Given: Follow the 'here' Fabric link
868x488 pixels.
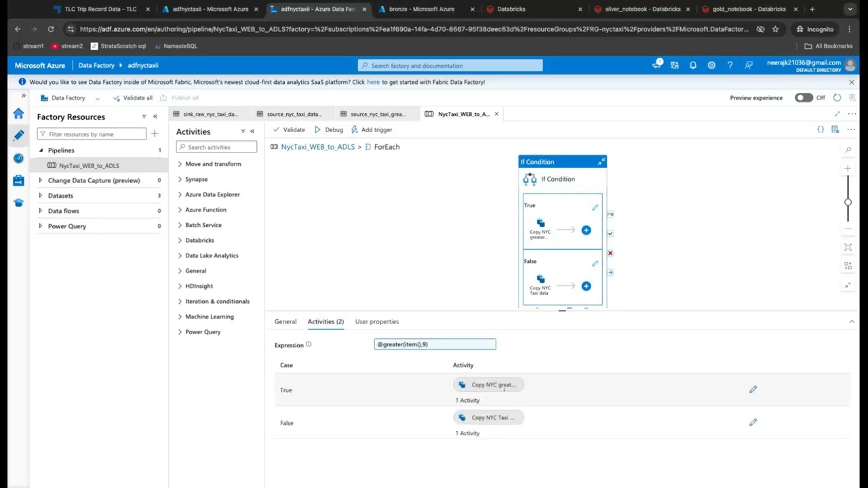Looking at the screenshot, I should (x=373, y=82).
